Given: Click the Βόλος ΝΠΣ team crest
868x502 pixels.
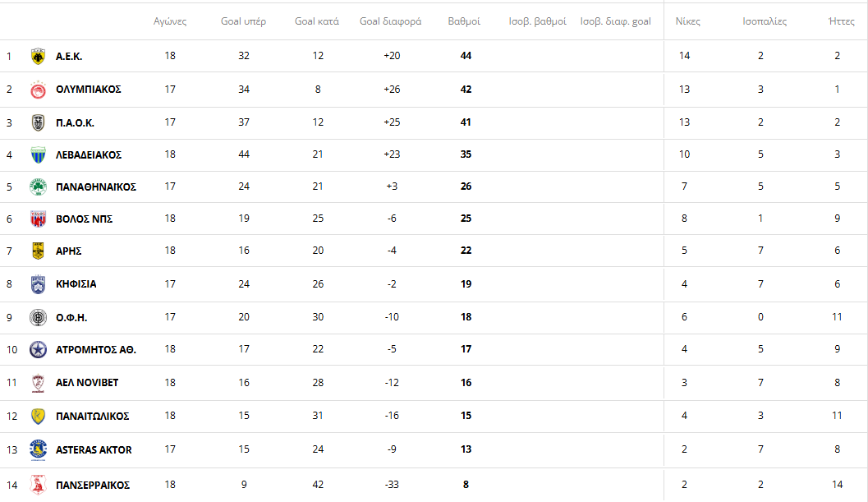Looking at the screenshot, I should pyautogui.click(x=38, y=219).
